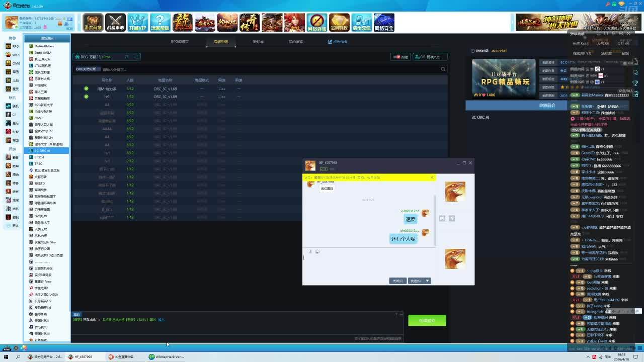Screen dimensions: 644x362
Task: Click the 网络安全 icon in top toolbar
Action: (384, 23)
